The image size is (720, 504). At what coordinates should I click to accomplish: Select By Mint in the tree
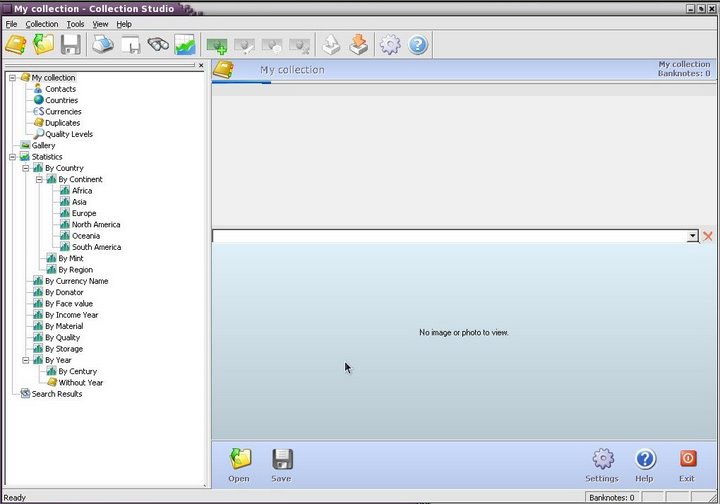(71, 258)
